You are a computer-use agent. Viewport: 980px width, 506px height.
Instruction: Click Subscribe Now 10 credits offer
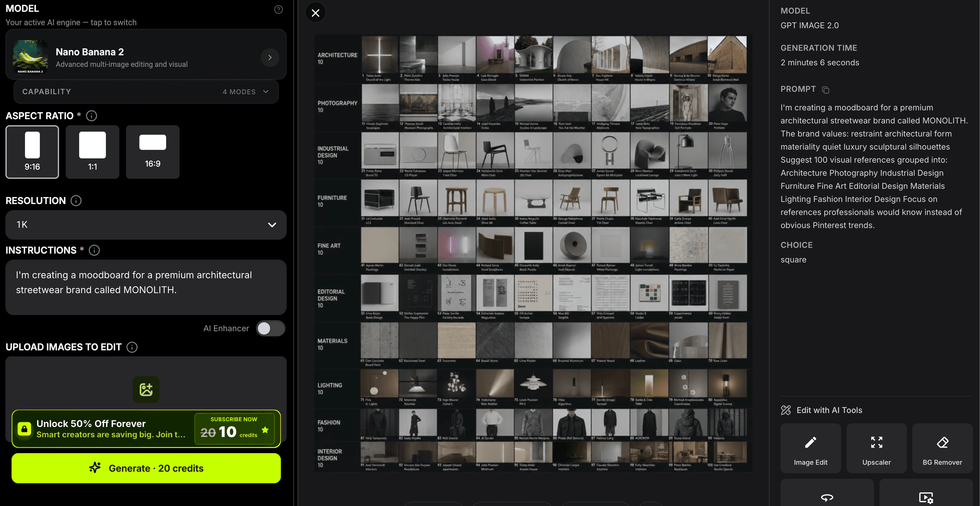(234, 428)
